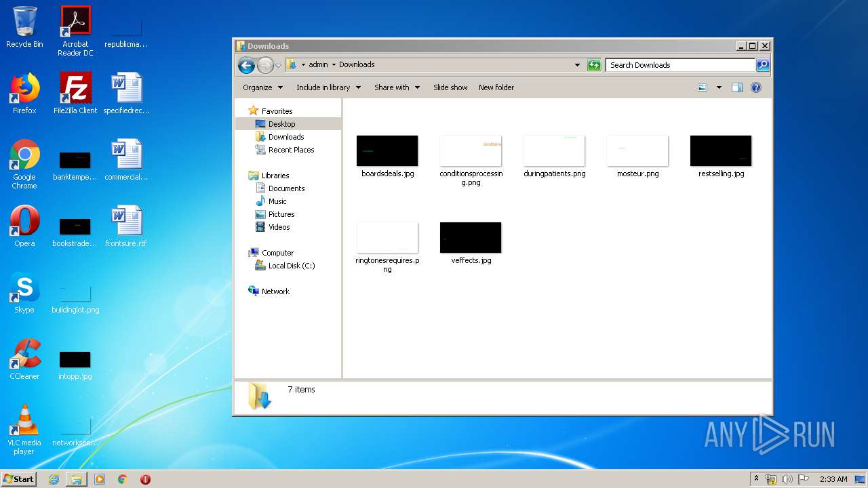Screen dimensions: 868x488
Task: Open the Recycle Bin desktop icon
Action: click(x=24, y=27)
